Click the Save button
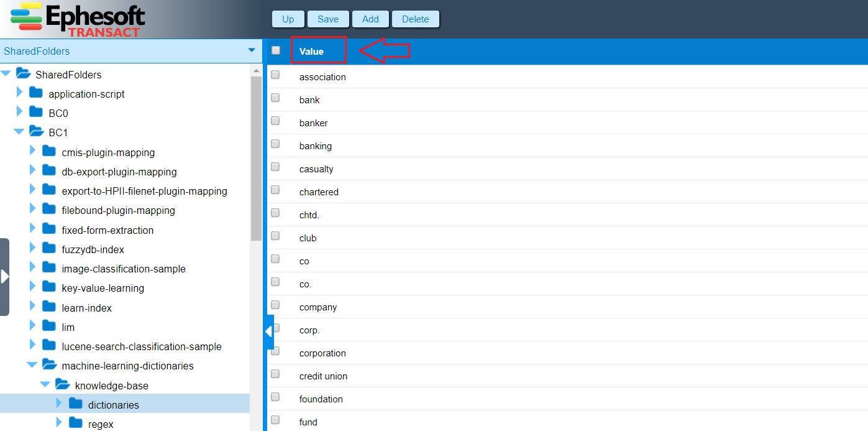Screen dimensions: 868x431 (x=328, y=19)
